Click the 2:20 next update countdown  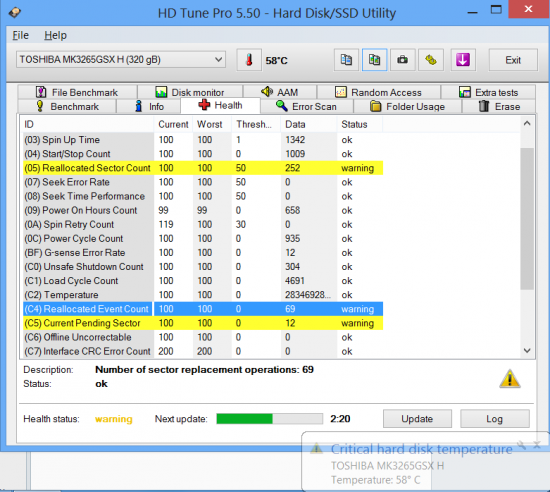(340, 419)
